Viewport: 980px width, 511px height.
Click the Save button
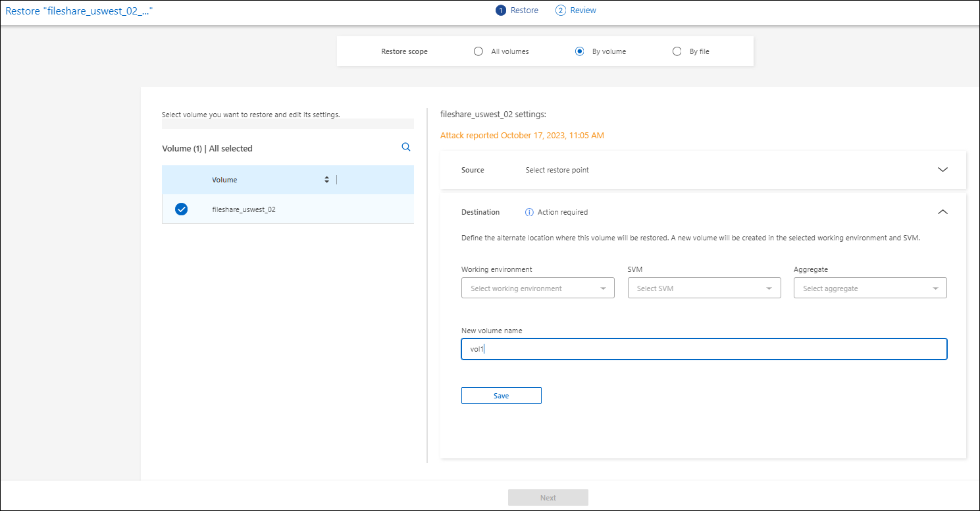click(501, 396)
